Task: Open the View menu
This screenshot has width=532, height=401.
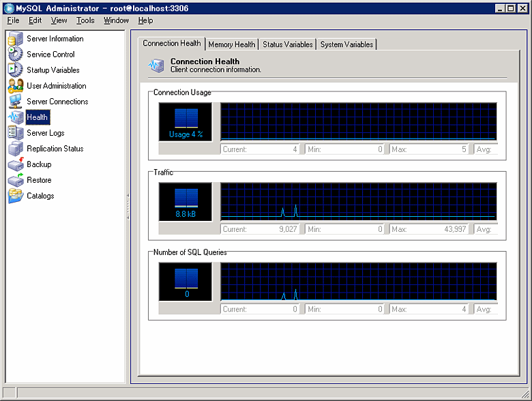Action: (59, 20)
